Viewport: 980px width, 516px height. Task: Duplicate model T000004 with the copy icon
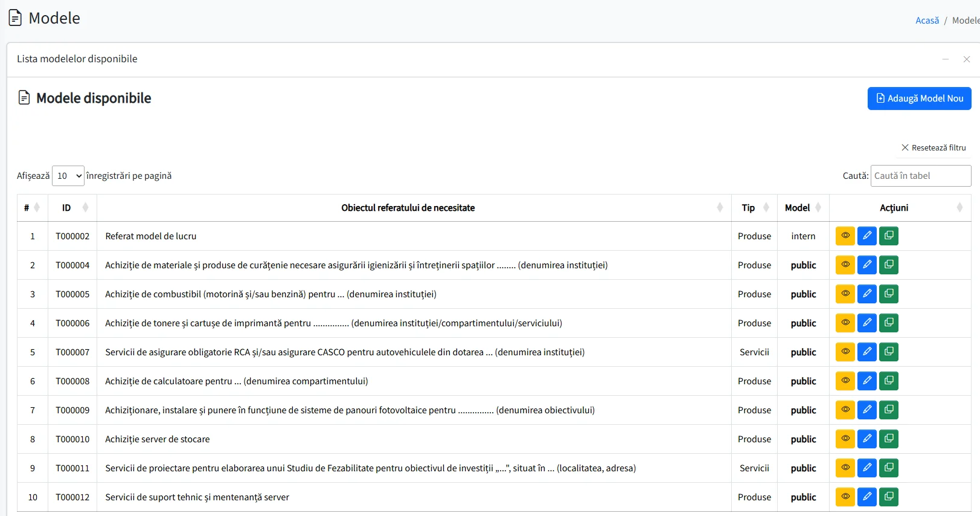coord(889,265)
